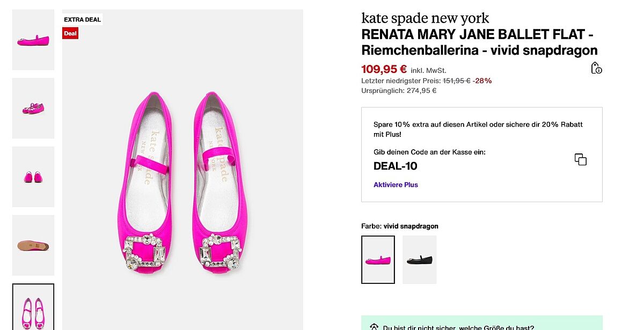This screenshot has height=330, width=644.
Task: Click the DEAL-10 code text
Action: (395, 166)
